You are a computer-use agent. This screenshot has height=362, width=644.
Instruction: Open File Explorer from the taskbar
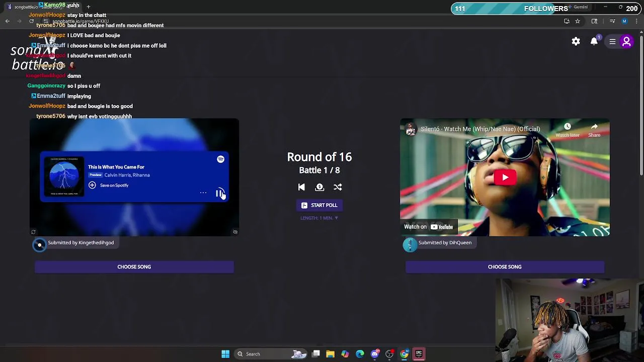point(330,354)
